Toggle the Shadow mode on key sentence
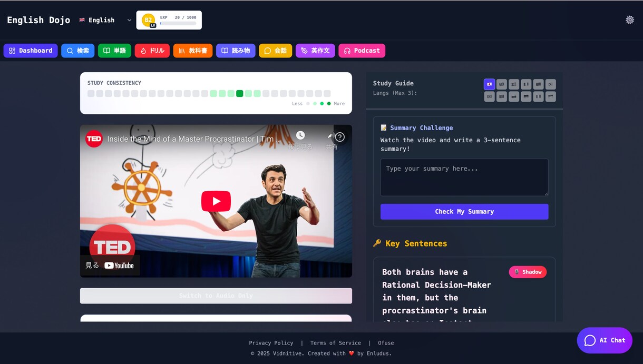Image resolution: width=643 pixels, height=364 pixels. coord(528,272)
